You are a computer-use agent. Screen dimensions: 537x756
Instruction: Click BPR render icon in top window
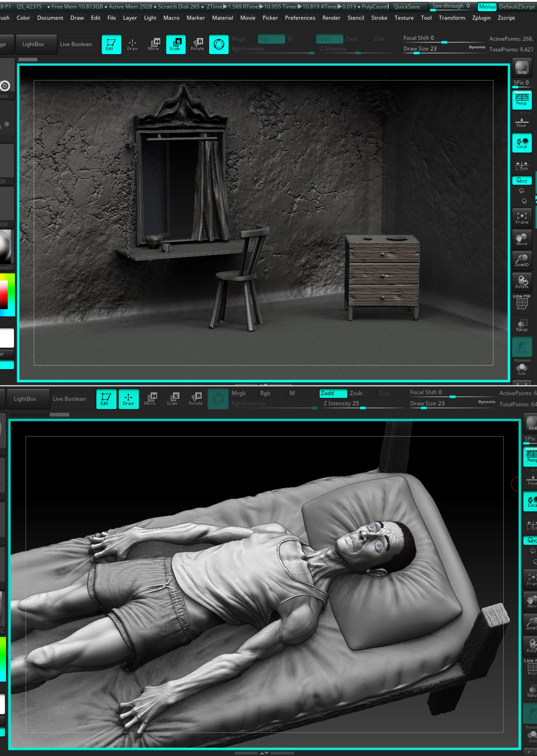(522, 67)
